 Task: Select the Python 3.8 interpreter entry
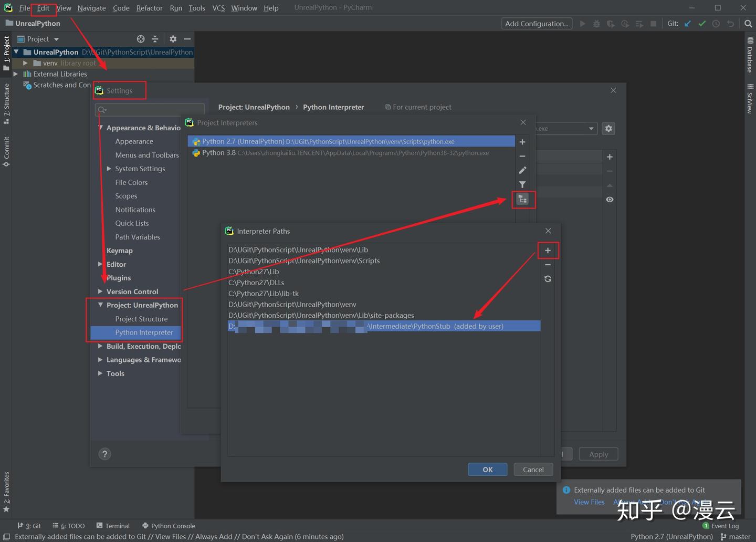(341, 153)
